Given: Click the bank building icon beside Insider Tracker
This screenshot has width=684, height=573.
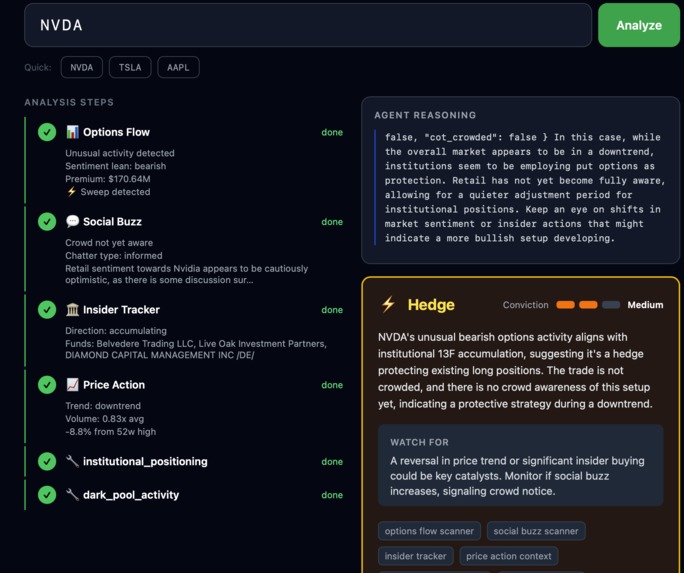Looking at the screenshot, I should pos(72,310).
